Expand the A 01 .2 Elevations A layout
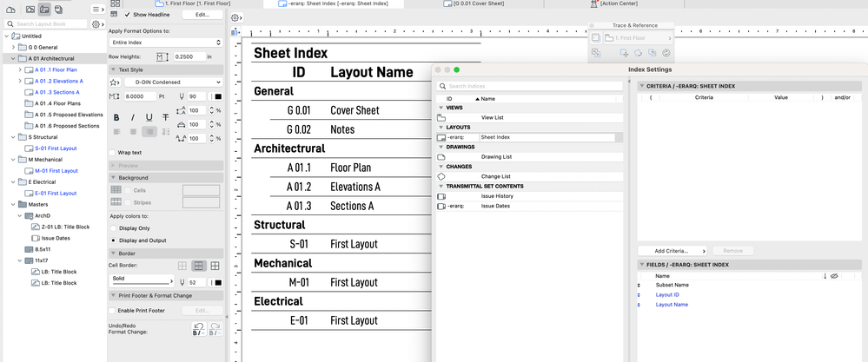This screenshot has width=868, height=362. (21, 82)
